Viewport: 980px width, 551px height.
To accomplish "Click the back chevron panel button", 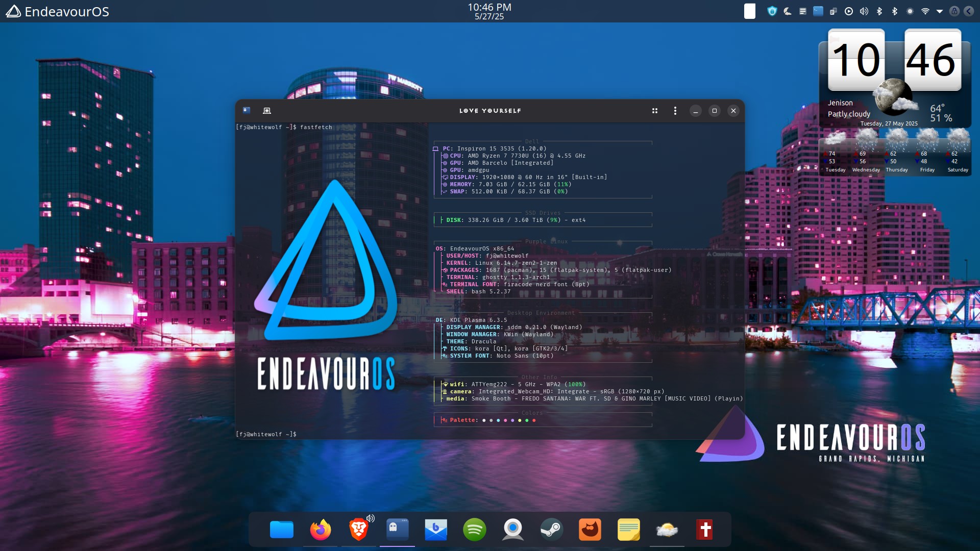I will (x=969, y=11).
